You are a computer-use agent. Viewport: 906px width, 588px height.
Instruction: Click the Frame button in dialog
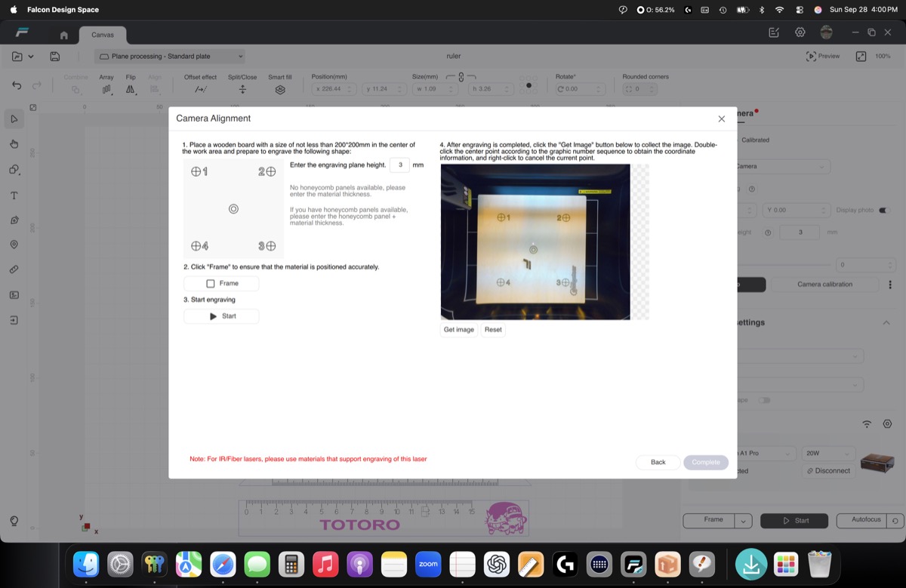(221, 284)
